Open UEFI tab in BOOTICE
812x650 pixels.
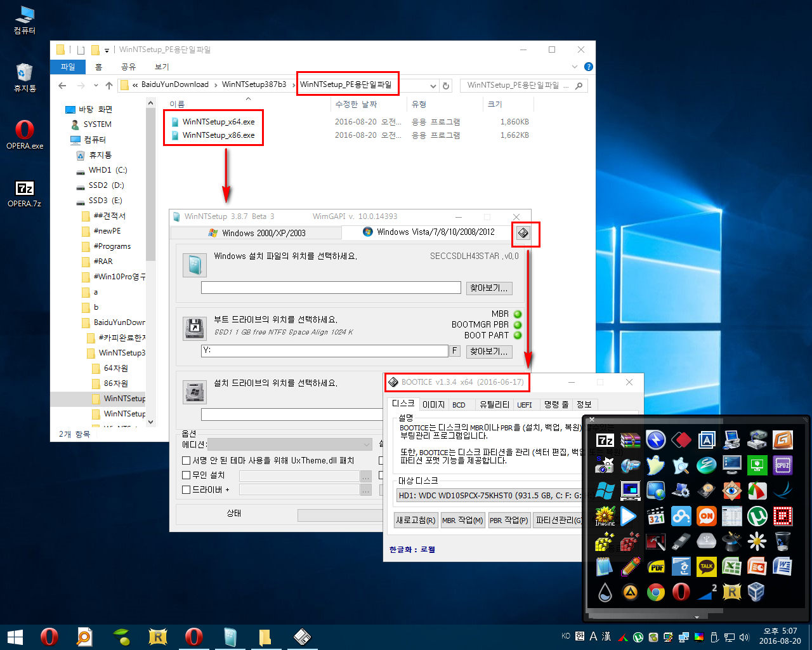[x=525, y=404]
